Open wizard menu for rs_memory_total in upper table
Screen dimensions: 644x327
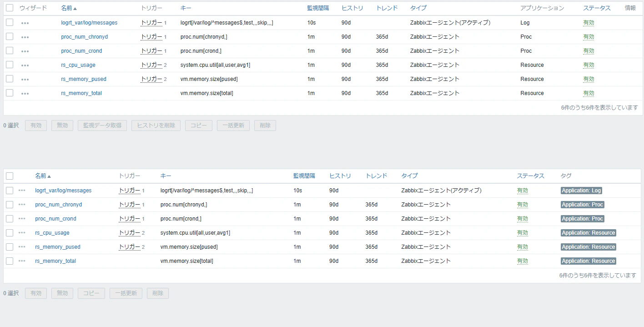pyautogui.click(x=25, y=93)
